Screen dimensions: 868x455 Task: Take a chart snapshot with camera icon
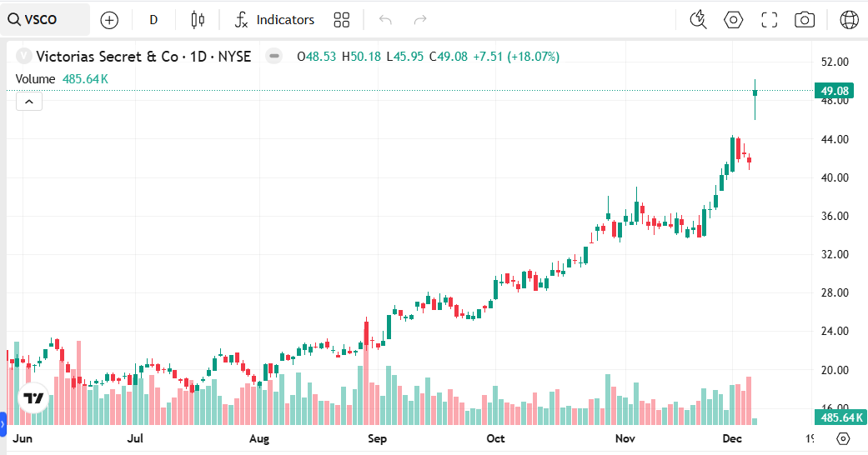point(805,21)
